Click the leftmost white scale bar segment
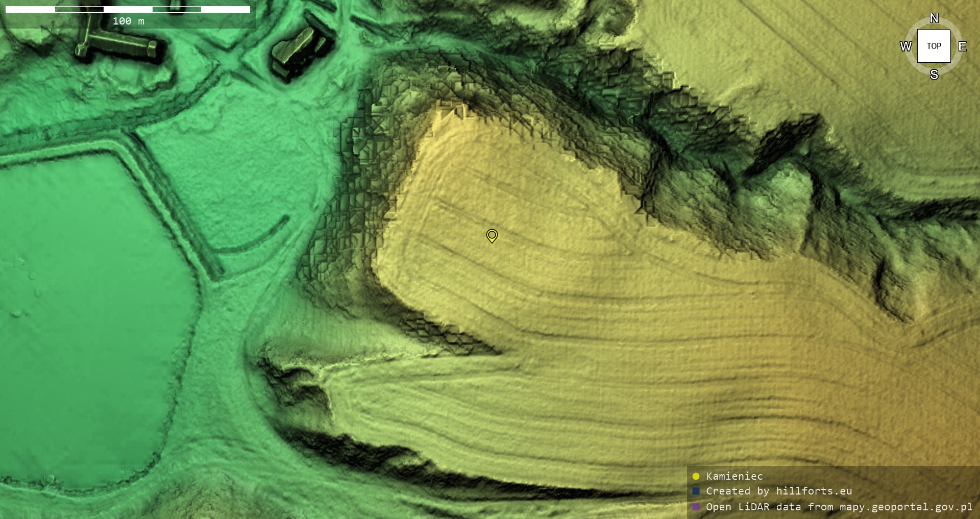980x519 pixels. (x=30, y=9)
